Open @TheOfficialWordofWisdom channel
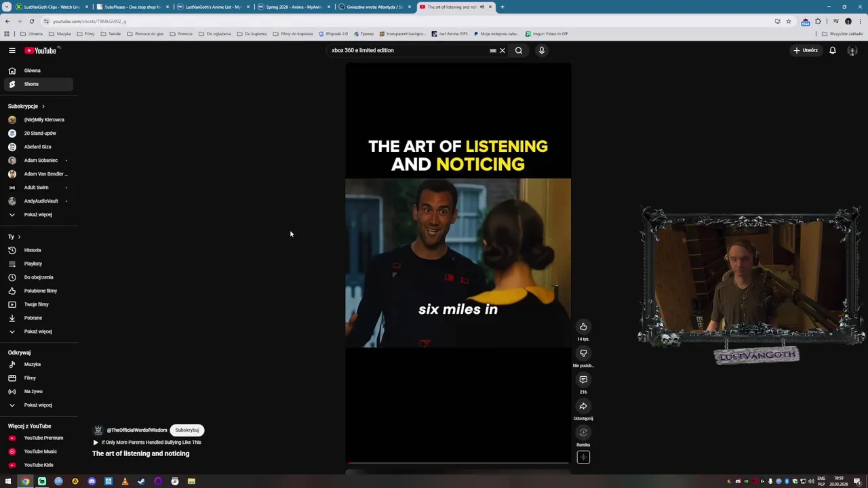The image size is (868, 488). tap(136, 430)
